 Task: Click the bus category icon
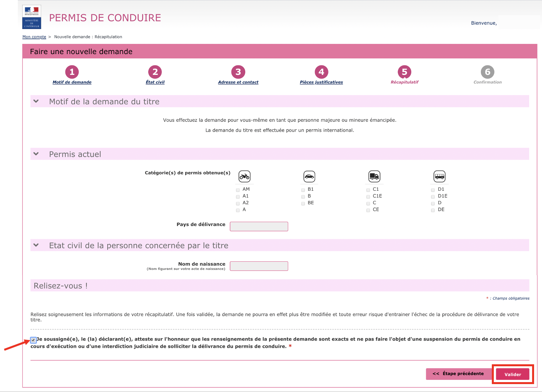pyautogui.click(x=440, y=177)
